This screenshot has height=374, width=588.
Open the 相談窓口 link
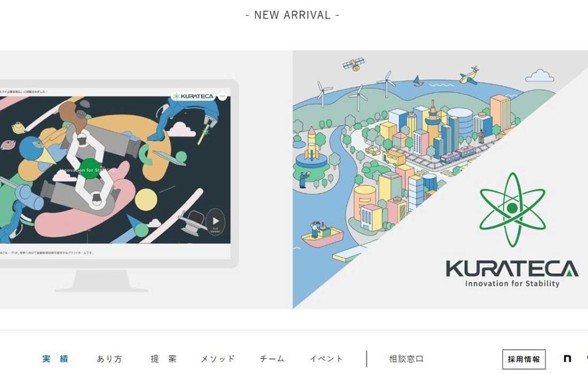click(x=406, y=359)
